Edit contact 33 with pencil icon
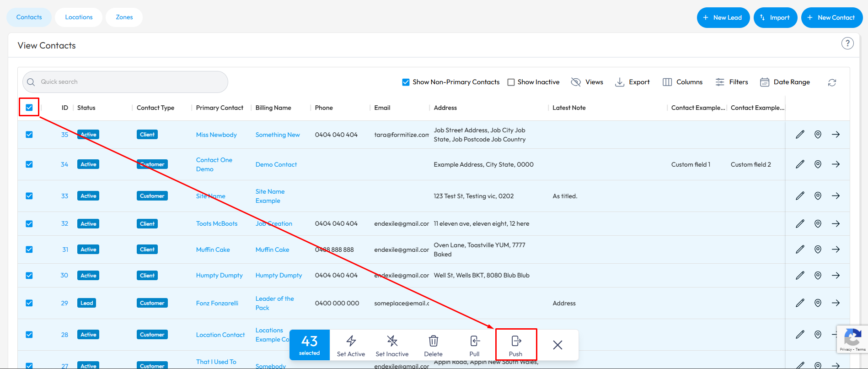Screen dimensions: 868x369 click(x=800, y=196)
